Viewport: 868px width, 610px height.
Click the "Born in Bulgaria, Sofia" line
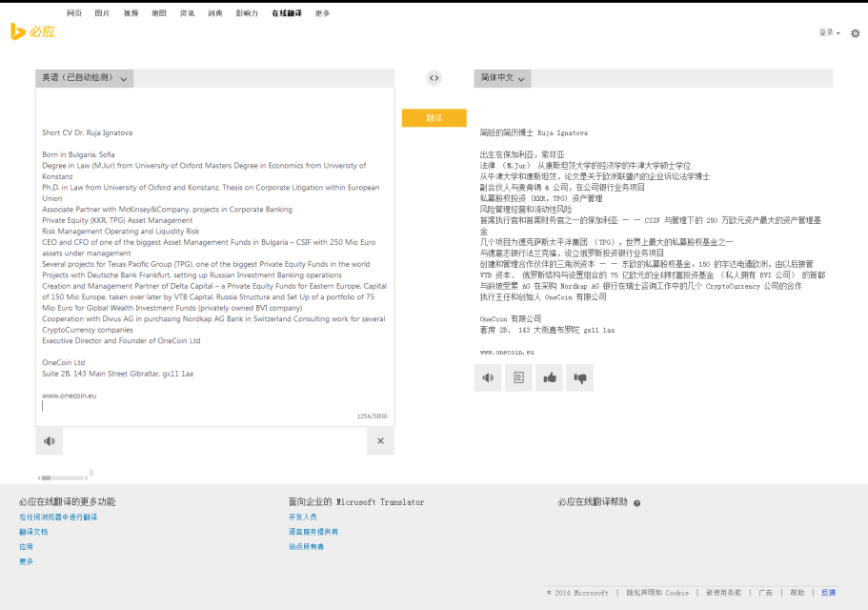click(x=79, y=154)
